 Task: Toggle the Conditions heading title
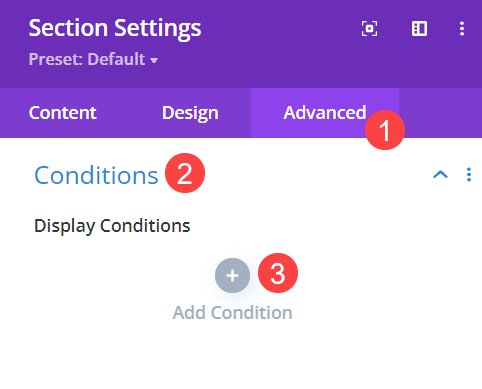click(x=96, y=175)
